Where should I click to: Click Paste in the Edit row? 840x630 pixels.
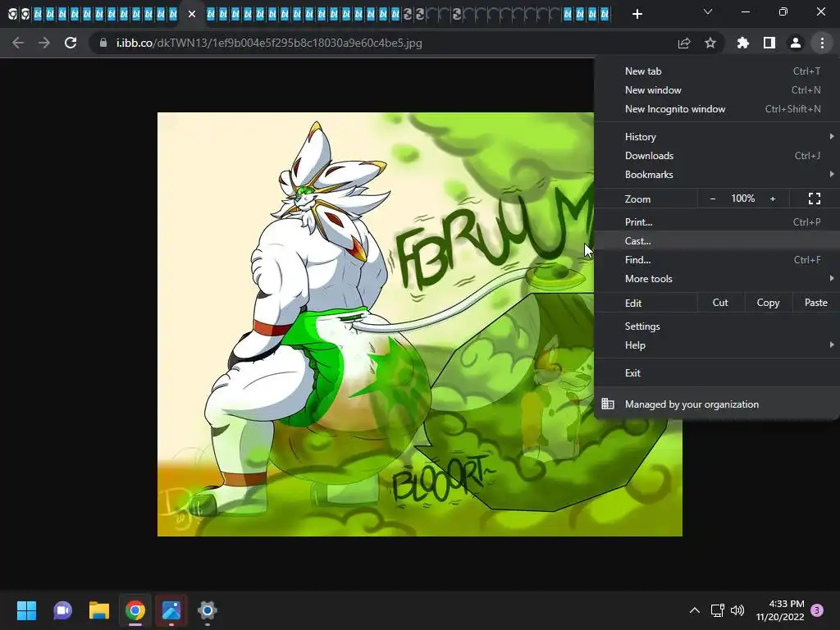click(816, 303)
